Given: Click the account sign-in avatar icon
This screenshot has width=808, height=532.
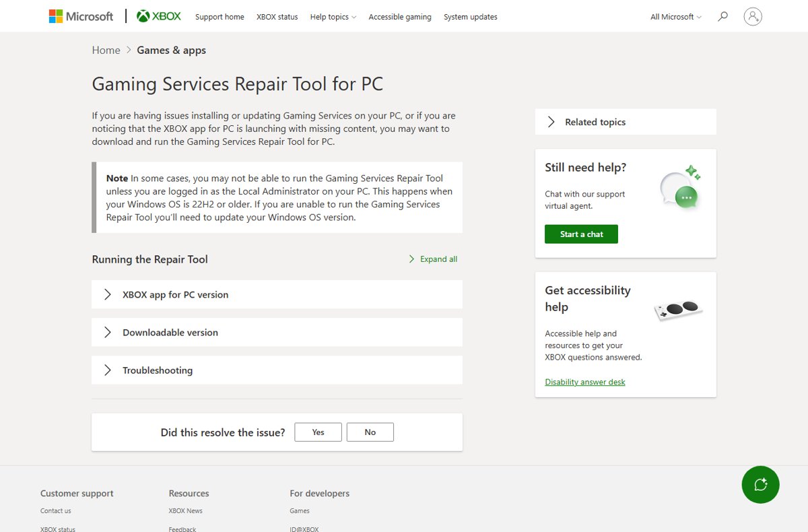Looking at the screenshot, I should (x=753, y=16).
